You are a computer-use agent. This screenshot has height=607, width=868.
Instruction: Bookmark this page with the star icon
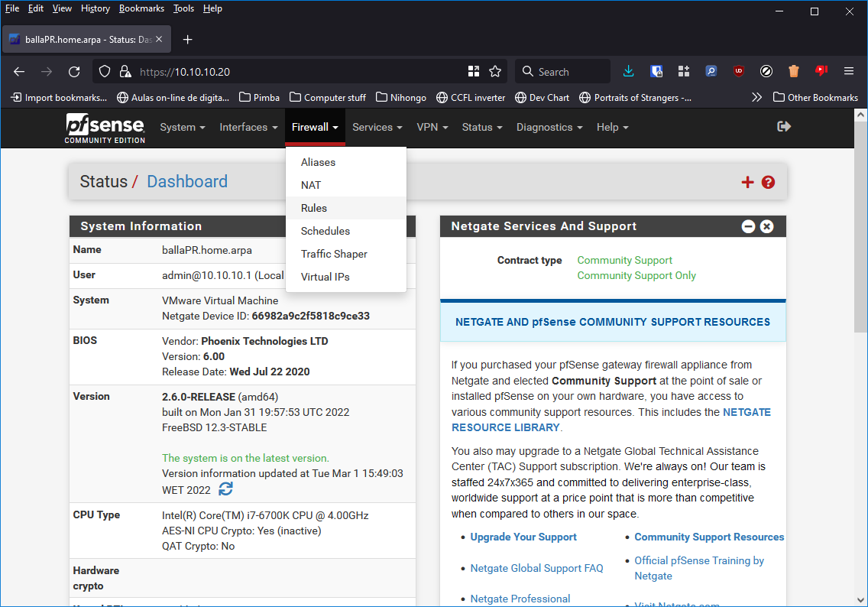pos(495,72)
